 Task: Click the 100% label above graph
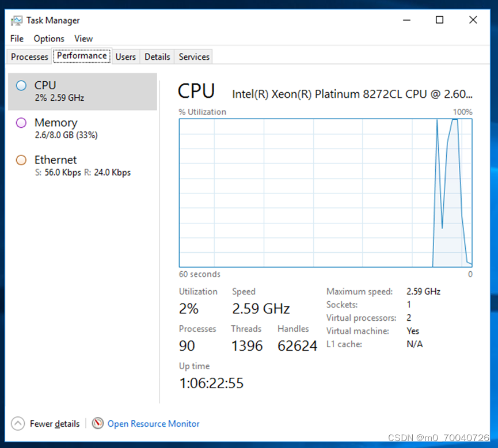[x=462, y=112]
